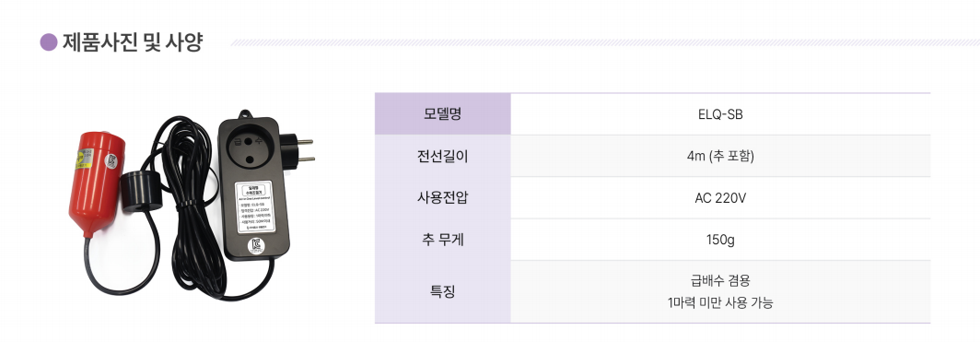The height and width of the screenshot is (342, 980).
Task: Click the KC certification mark on adapter
Action: [x=255, y=245]
